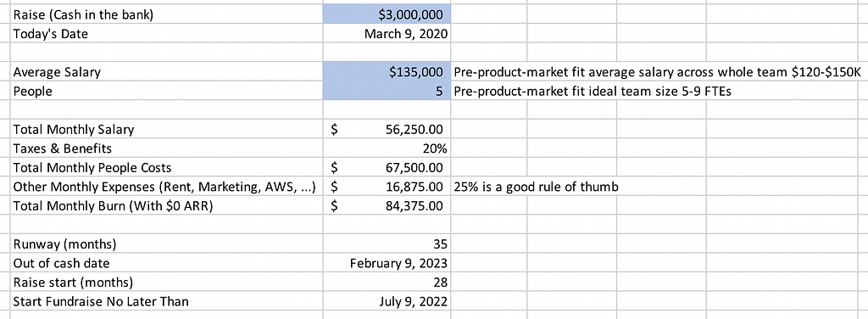Select the 'Average Salary' label cell
This screenshot has width=868, height=319.
tap(167, 72)
